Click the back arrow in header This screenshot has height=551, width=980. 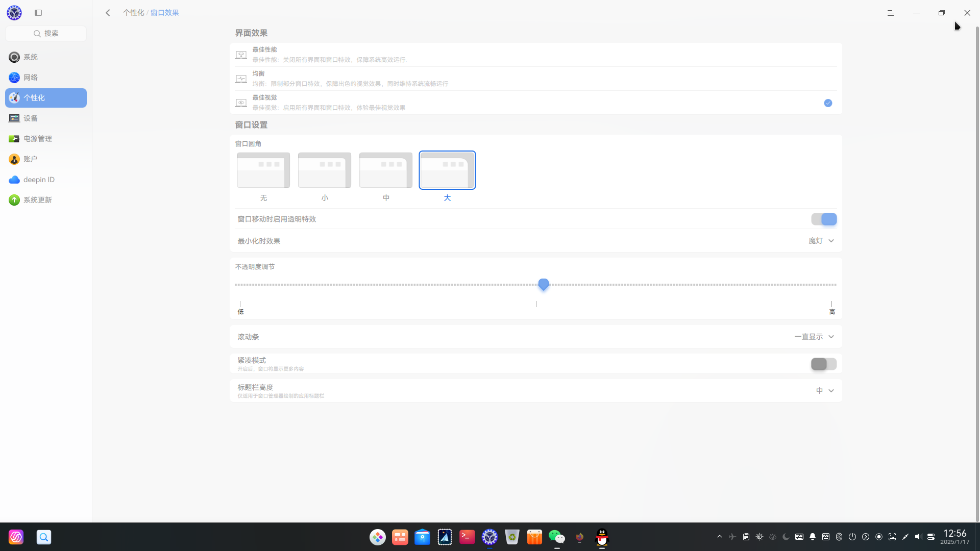point(108,13)
